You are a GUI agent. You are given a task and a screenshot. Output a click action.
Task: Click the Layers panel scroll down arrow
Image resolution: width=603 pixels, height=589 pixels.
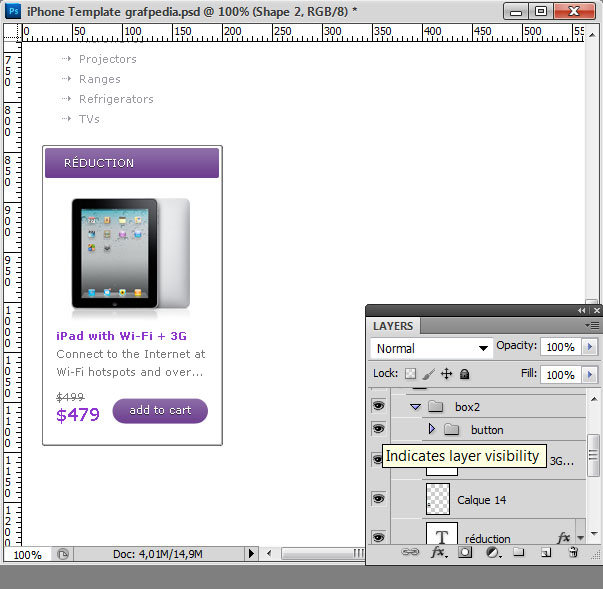point(593,534)
